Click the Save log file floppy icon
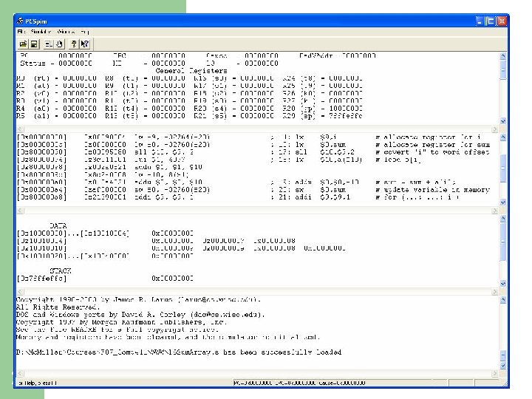Viewport: 532px width, 399px height. point(34,44)
